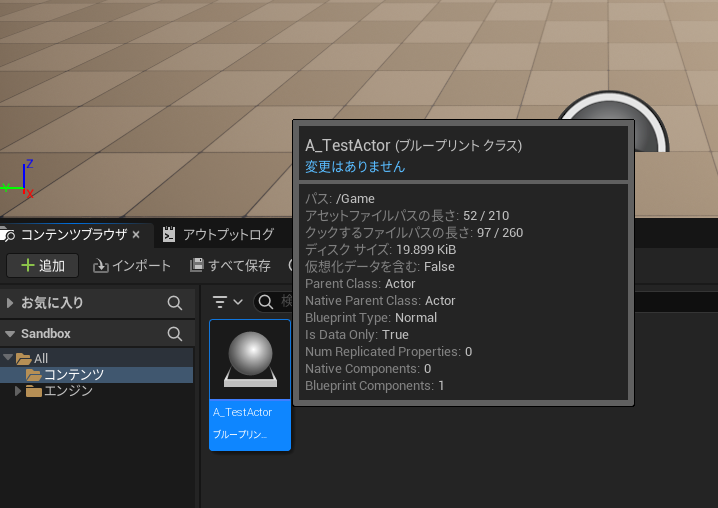The width and height of the screenshot is (718, 508).
Task: Select the コンテンツ folder
Action: click(x=72, y=374)
